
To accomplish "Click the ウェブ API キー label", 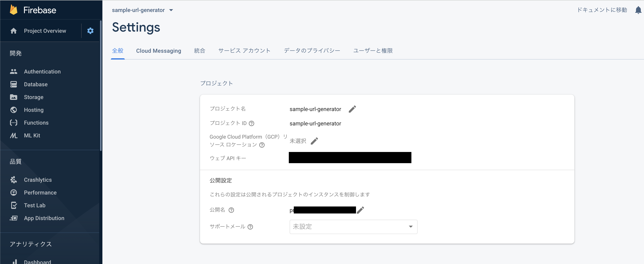I will coord(228,158).
